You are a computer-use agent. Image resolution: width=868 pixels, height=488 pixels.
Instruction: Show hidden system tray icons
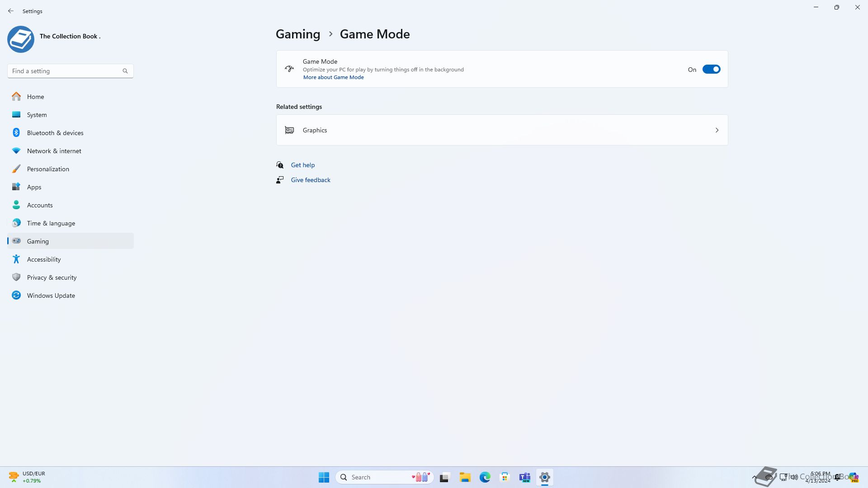755,477
